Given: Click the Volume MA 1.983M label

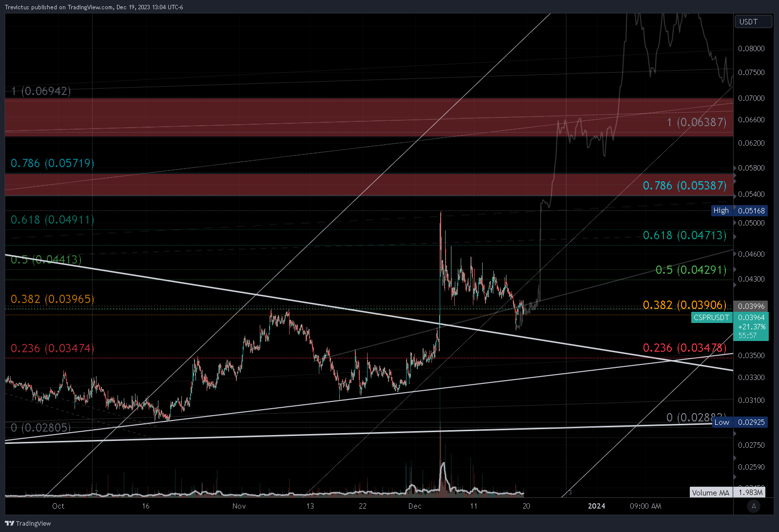Looking at the screenshot, I should click(x=727, y=493).
